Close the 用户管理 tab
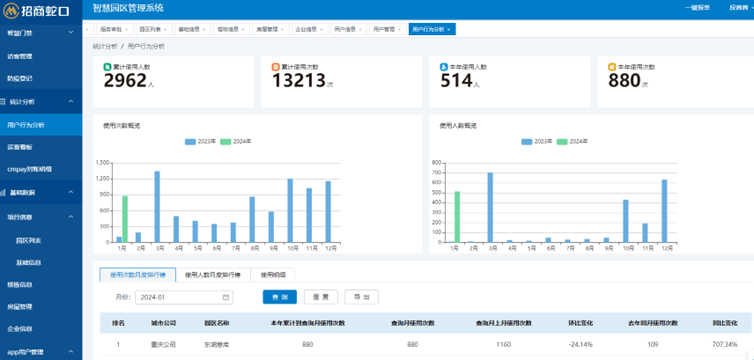The width and height of the screenshot is (754, 360). coord(399,29)
